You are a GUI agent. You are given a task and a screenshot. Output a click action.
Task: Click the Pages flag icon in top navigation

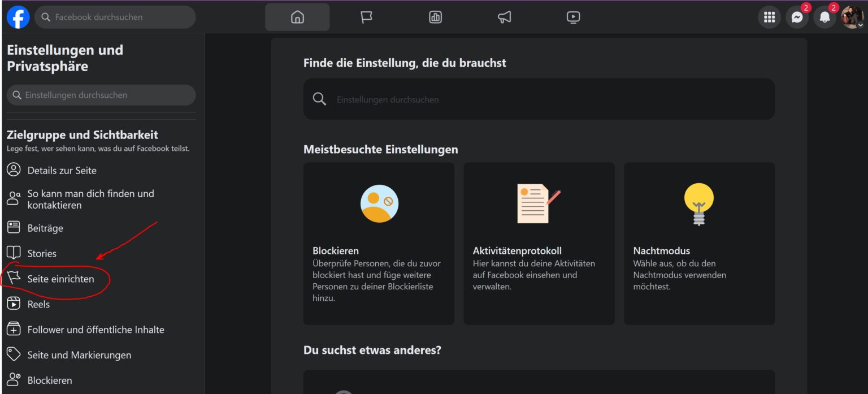(x=366, y=17)
